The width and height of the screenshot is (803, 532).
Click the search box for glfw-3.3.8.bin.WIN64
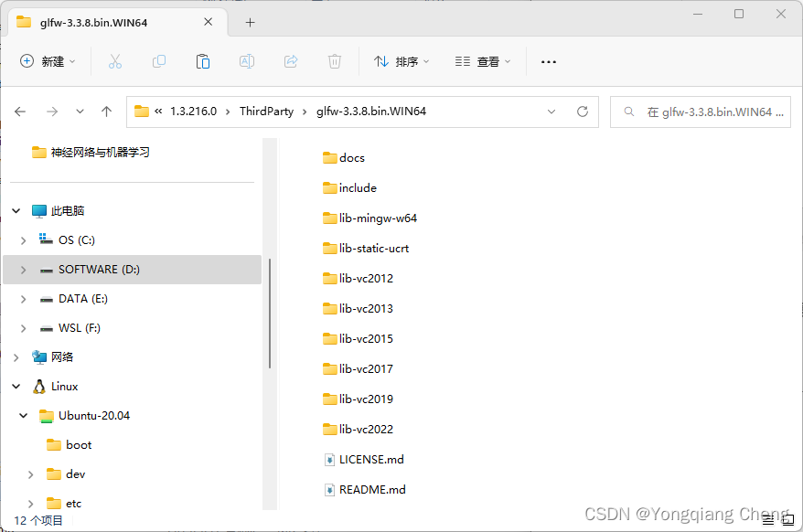(x=701, y=112)
